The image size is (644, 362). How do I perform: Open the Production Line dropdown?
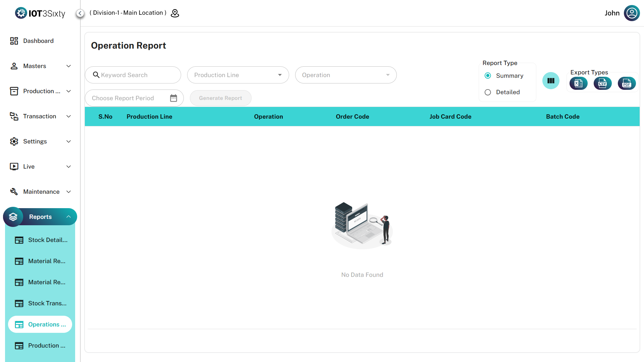click(238, 75)
